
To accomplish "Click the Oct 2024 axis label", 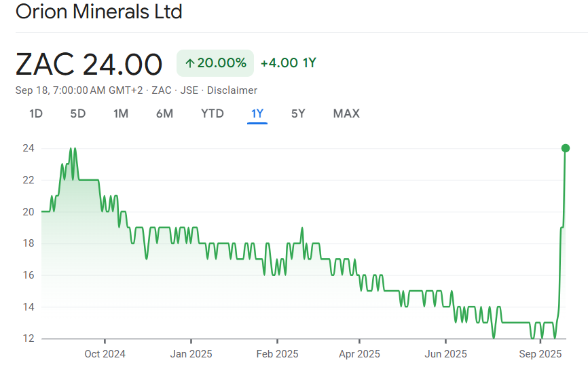I will tap(105, 354).
